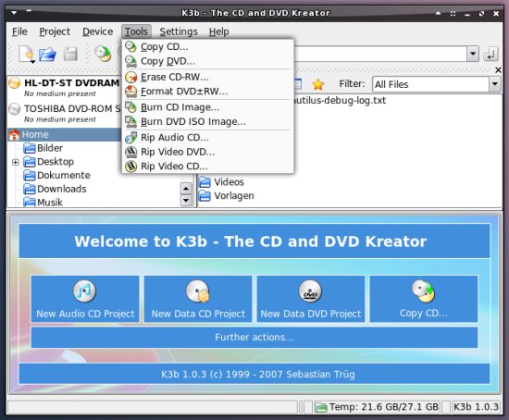Viewport: 509px width, 420px height.
Task: Open the Settings menu
Action: 179,31
